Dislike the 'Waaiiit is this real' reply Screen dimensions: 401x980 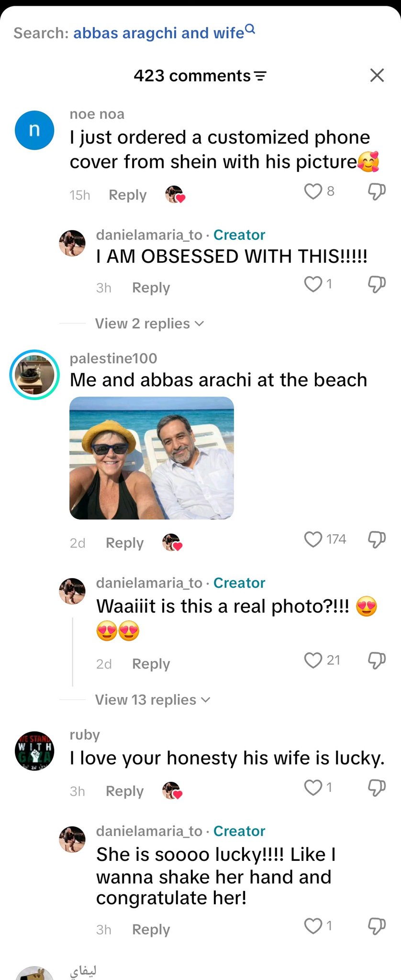[x=377, y=660]
